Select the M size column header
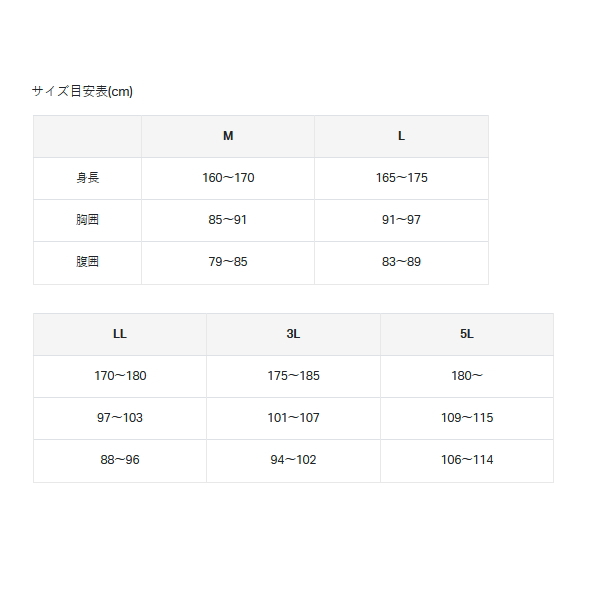Screen dimensions: 600x600 [x=228, y=136]
